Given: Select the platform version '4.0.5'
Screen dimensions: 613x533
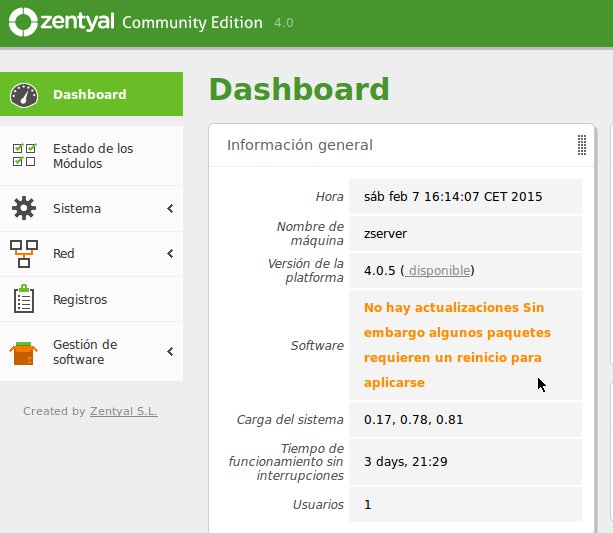Looking at the screenshot, I should (380, 271).
